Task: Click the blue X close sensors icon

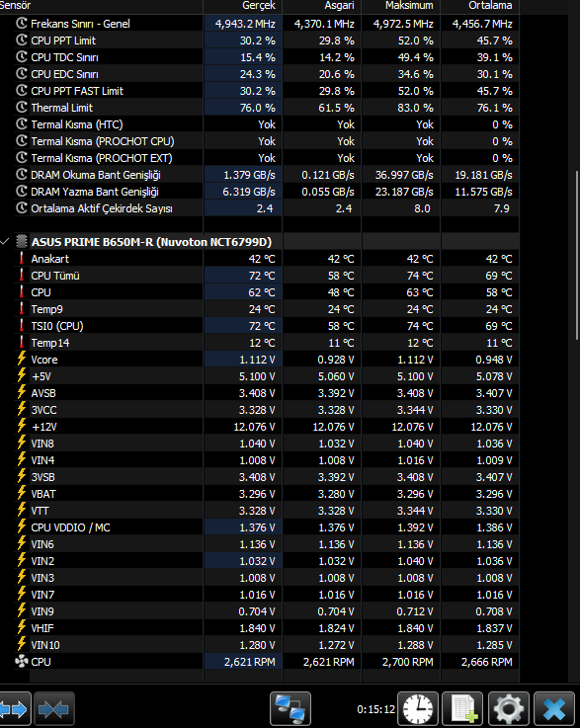Action: 554,709
